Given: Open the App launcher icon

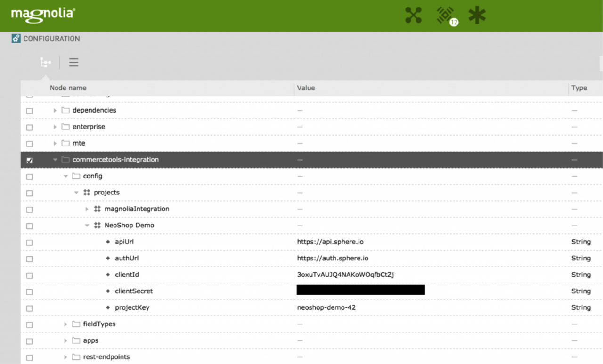Looking at the screenshot, I should click(413, 15).
